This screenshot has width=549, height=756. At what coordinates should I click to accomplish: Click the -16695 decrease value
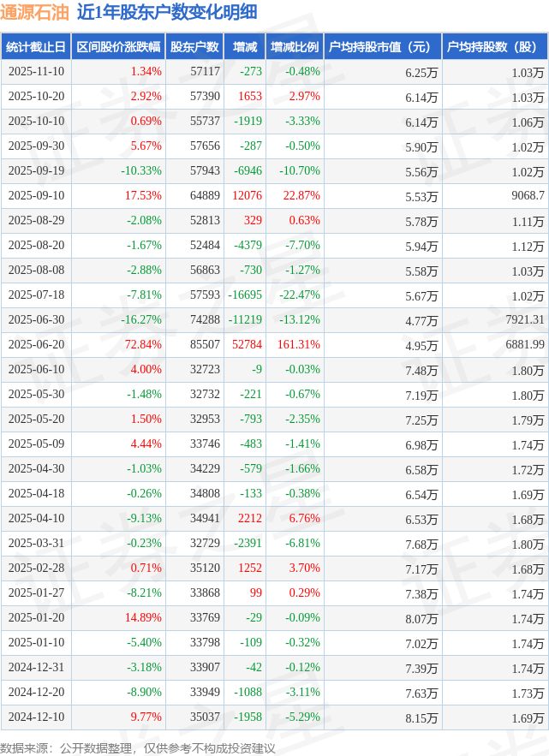point(247,295)
